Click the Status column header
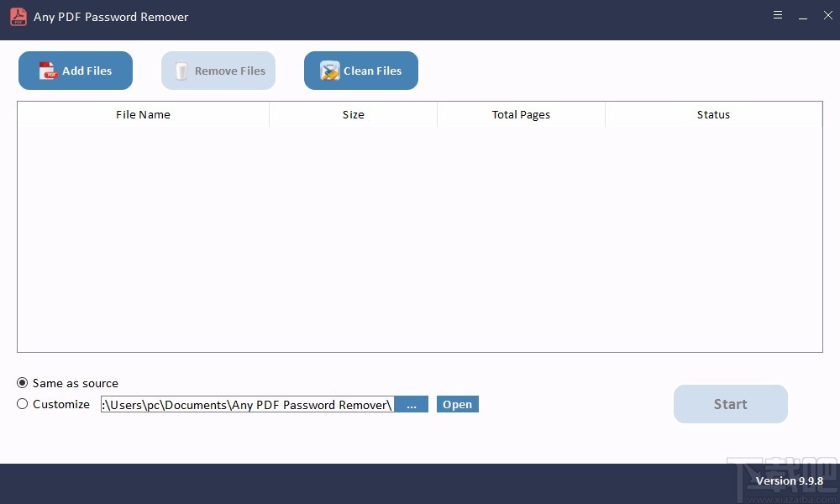Image resolution: width=840 pixels, height=504 pixels. 713,114
